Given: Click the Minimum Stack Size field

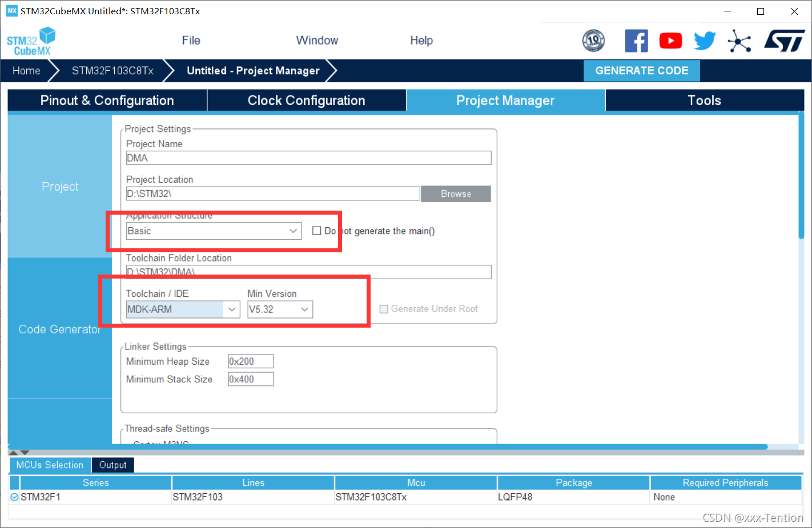Looking at the screenshot, I should pyautogui.click(x=251, y=379).
